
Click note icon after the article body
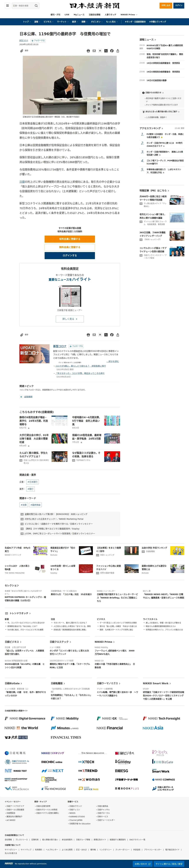(x=100, y=335)
